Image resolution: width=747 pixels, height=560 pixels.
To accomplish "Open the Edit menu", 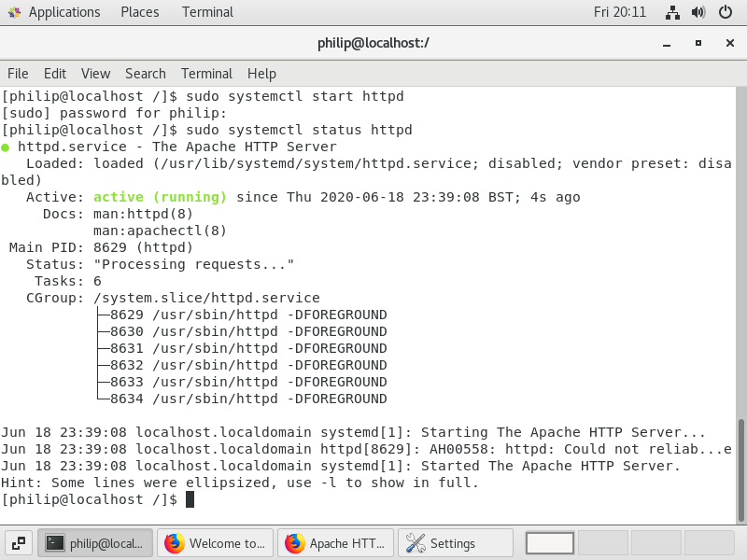I will pos(55,74).
